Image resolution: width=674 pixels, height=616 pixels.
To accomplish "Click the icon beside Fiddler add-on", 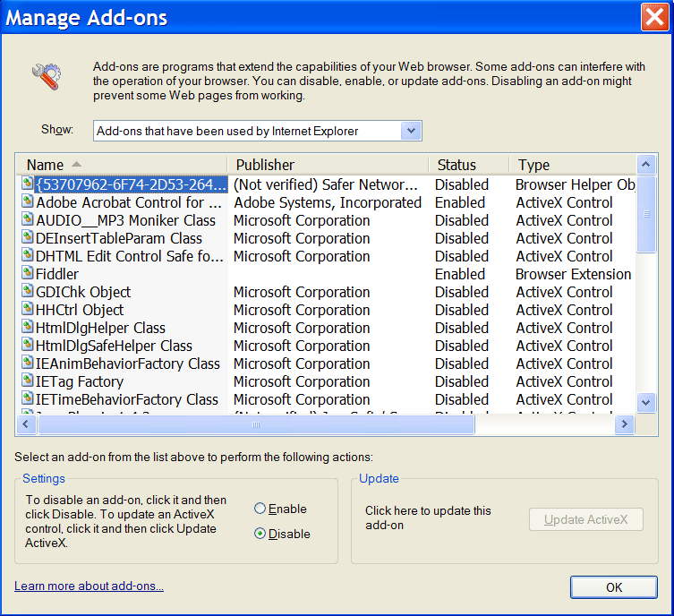I will pyautogui.click(x=27, y=272).
